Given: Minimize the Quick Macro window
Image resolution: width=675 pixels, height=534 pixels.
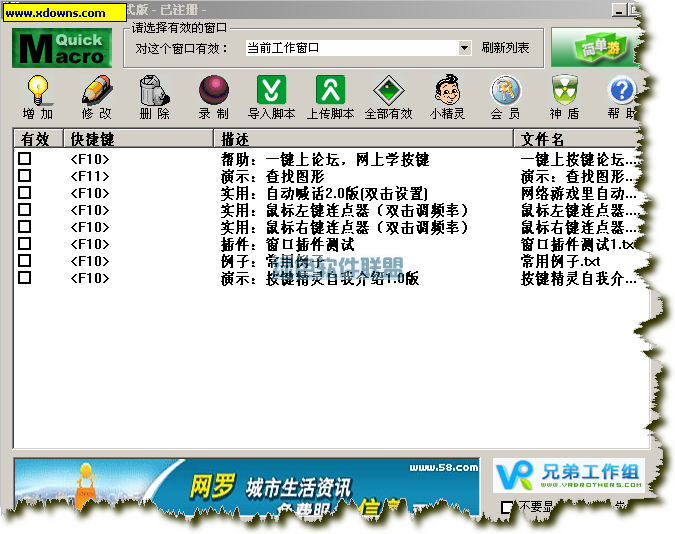Looking at the screenshot, I should click(619, 10).
